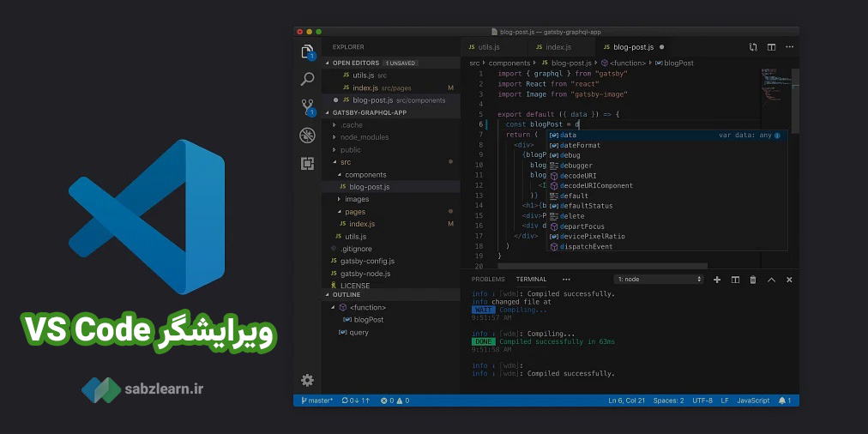
Task: Open panel overflow ellipsis menu
Action: click(x=566, y=280)
